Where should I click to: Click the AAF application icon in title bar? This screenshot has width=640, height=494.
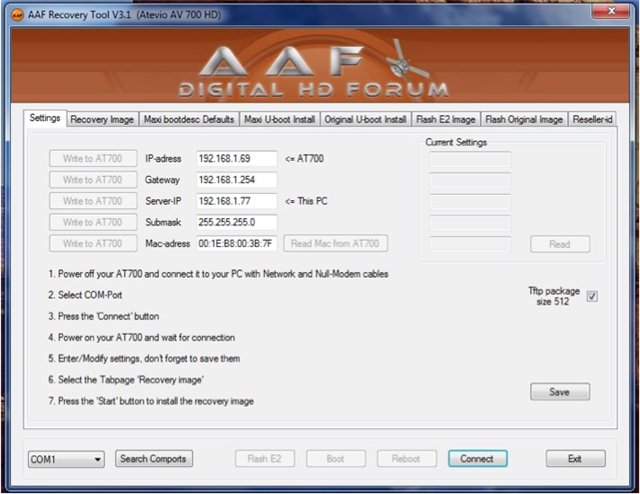click(17, 15)
